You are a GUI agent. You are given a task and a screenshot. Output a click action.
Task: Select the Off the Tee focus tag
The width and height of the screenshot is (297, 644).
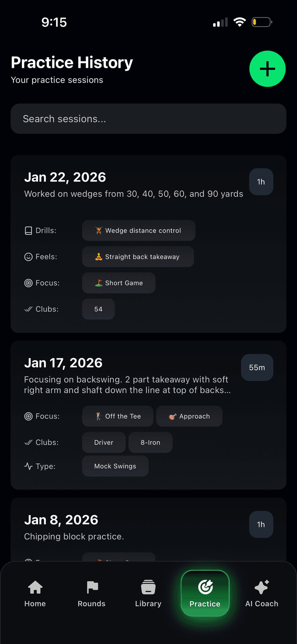click(117, 416)
